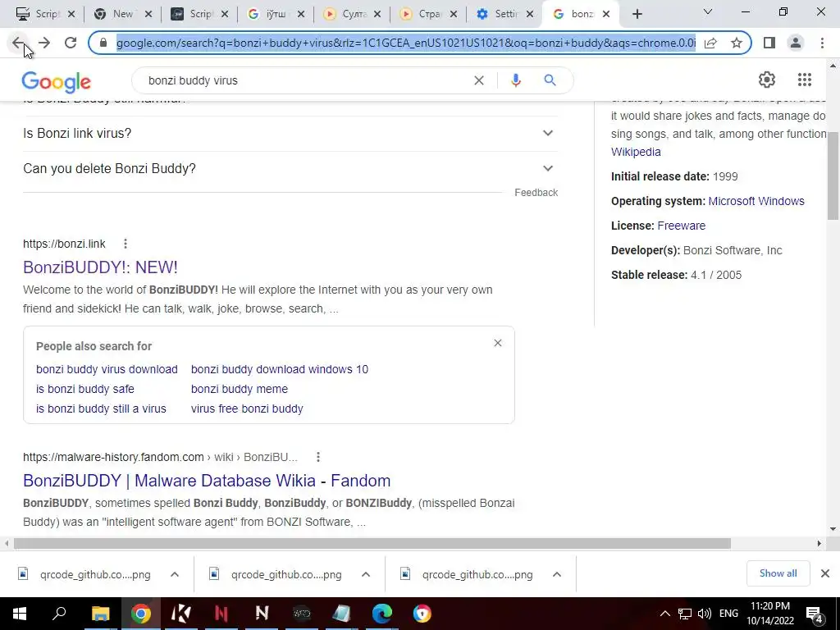
Task: Search 'bonzi buddy virus download' suggestion
Action: point(107,370)
